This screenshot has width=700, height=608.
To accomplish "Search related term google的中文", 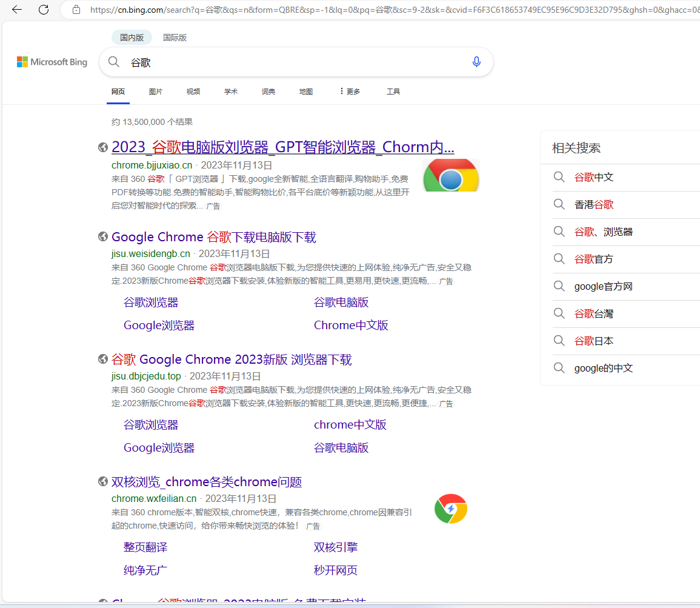I will pyautogui.click(x=604, y=369).
